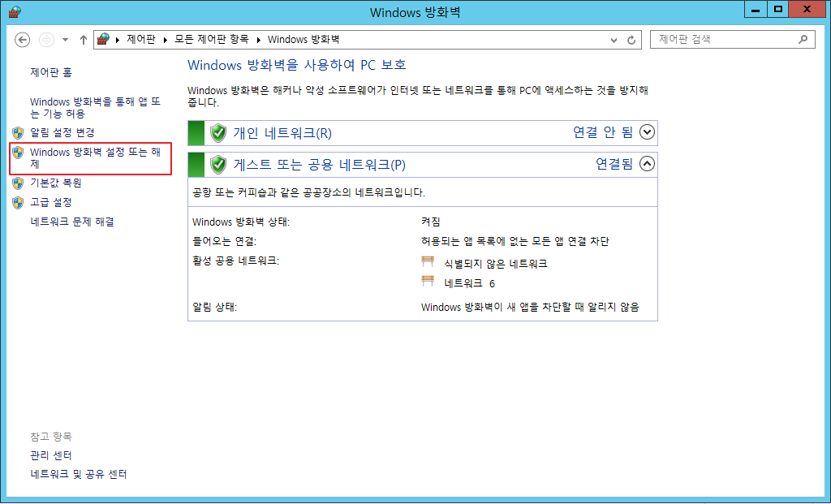
Task: Click the title bar firewall window icon
Action: click(15, 11)
